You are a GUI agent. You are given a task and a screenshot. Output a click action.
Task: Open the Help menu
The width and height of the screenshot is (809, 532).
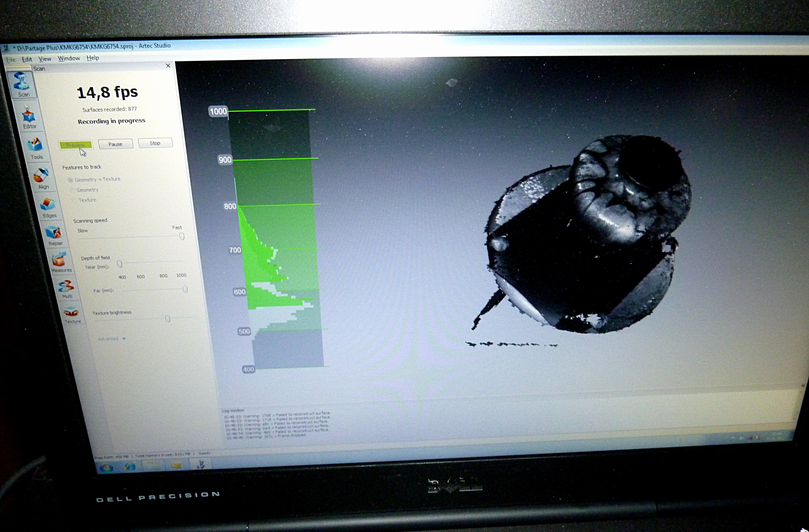[x=92, y=58]
